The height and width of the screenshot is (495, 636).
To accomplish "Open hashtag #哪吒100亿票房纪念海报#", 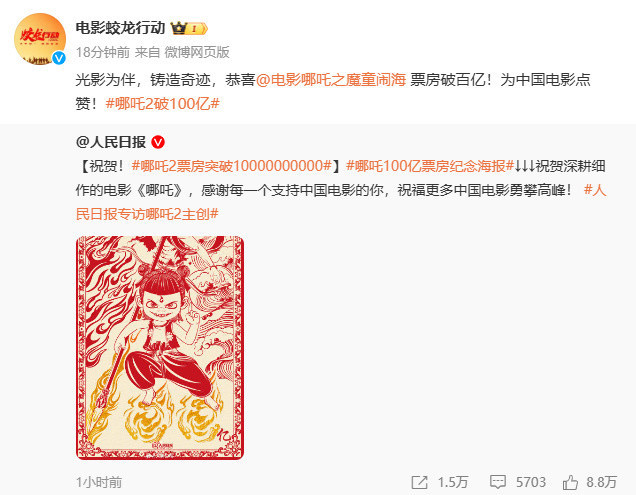I will tap(430, 166).
